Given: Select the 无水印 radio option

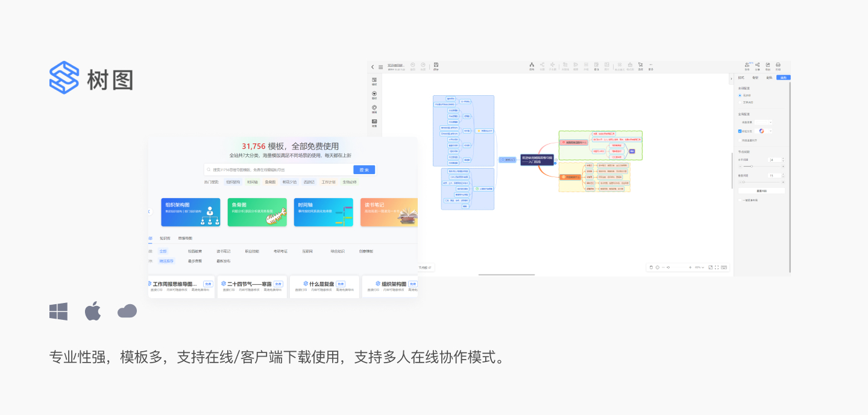Looking at the screenshot, I should click(740, 95).
